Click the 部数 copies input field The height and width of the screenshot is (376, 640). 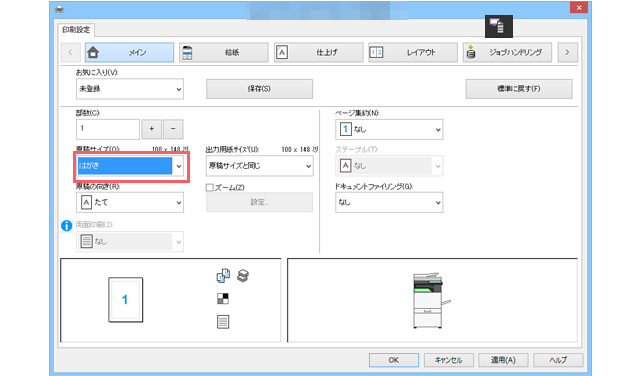[108, 129]
